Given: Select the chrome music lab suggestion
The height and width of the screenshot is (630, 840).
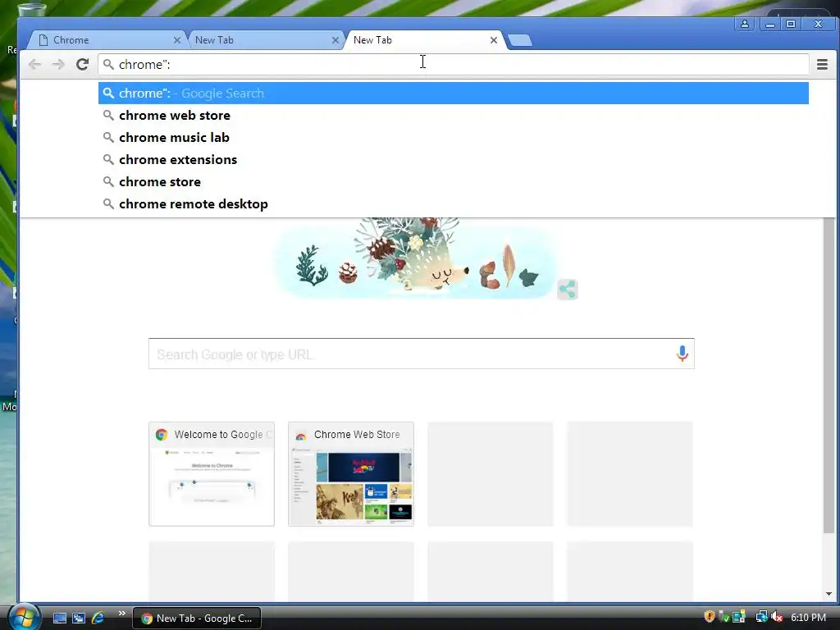Looking at the screenshot, I should pos(453,138).
